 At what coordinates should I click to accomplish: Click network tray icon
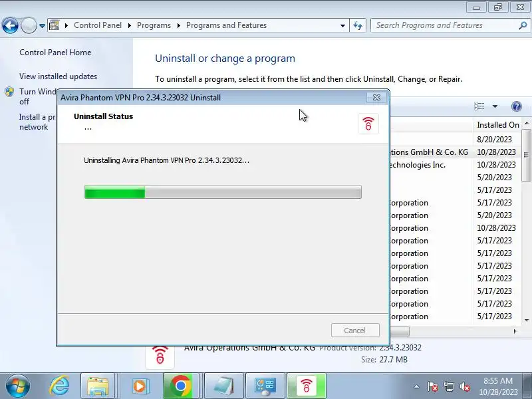click(448, 386)
